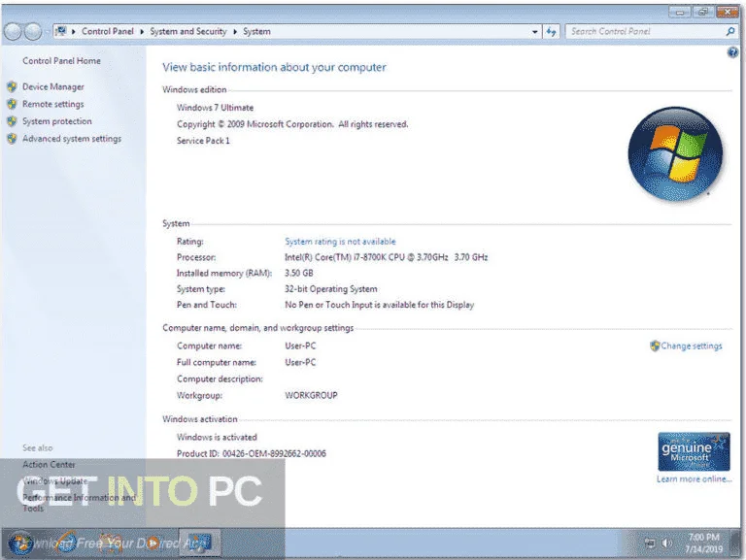The height and width of the screenshot is (560, 746).
Task: Open System rating is not available link
Action: [x=340, y=242]
